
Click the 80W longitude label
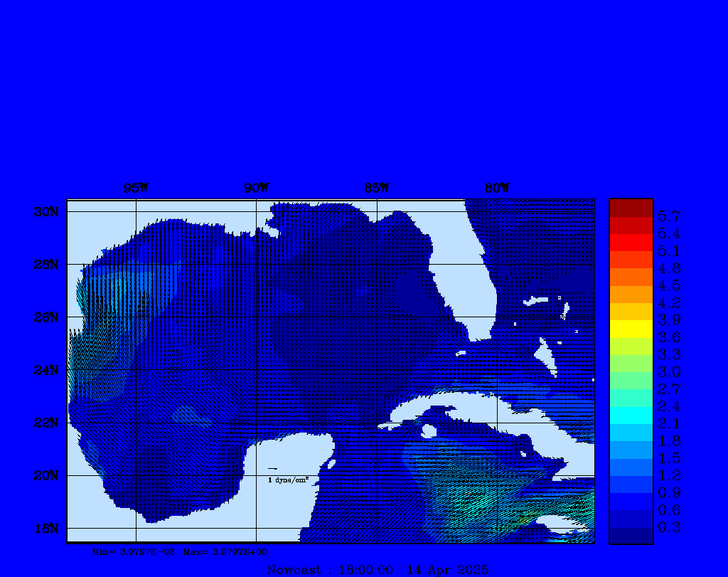496,188
